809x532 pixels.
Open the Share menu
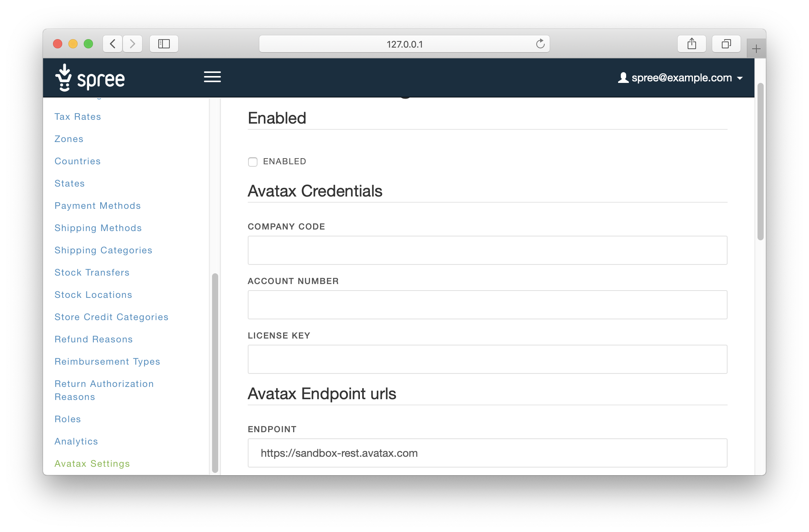(692, 44)
